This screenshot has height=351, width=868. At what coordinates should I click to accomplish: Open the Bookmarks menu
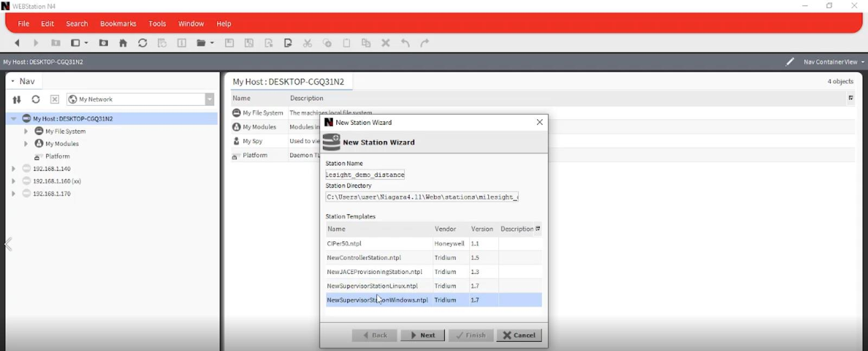[x=118, y=24]
